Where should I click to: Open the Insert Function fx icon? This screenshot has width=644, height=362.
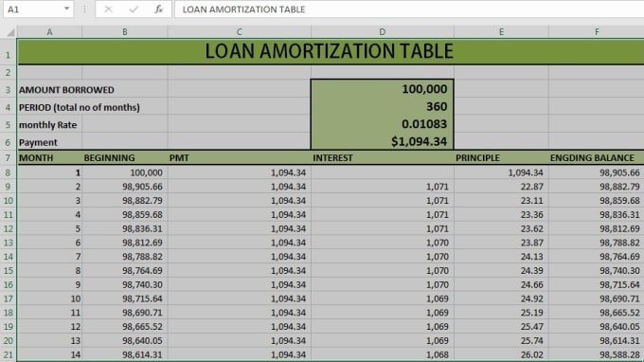(158, 9)
